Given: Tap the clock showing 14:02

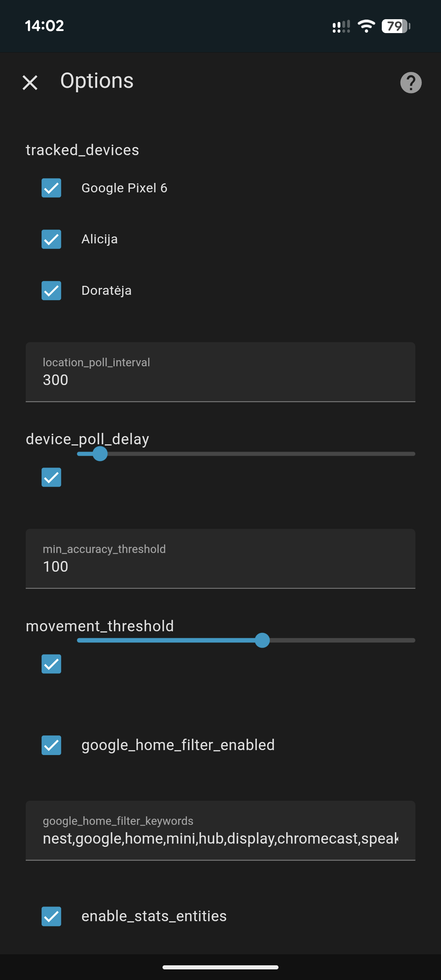Looking at the screenshot, I should click(x=45, y=26).
